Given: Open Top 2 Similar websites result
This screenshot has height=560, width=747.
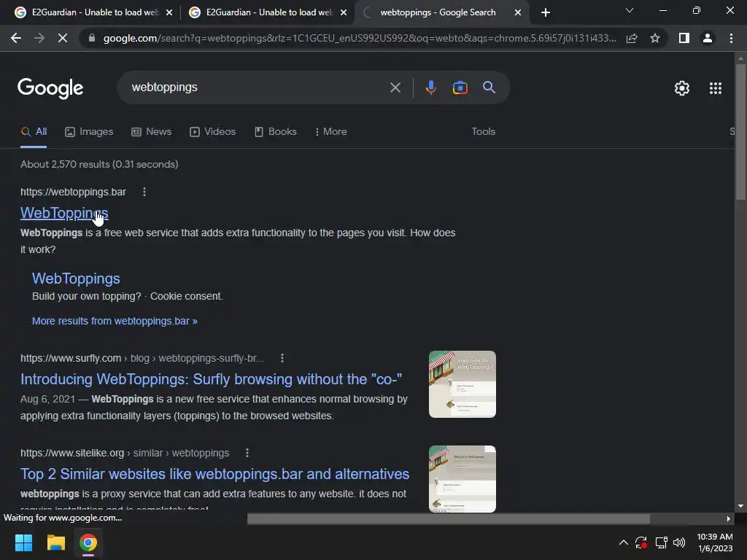Looking at the screenshot, I should (215, 474).
